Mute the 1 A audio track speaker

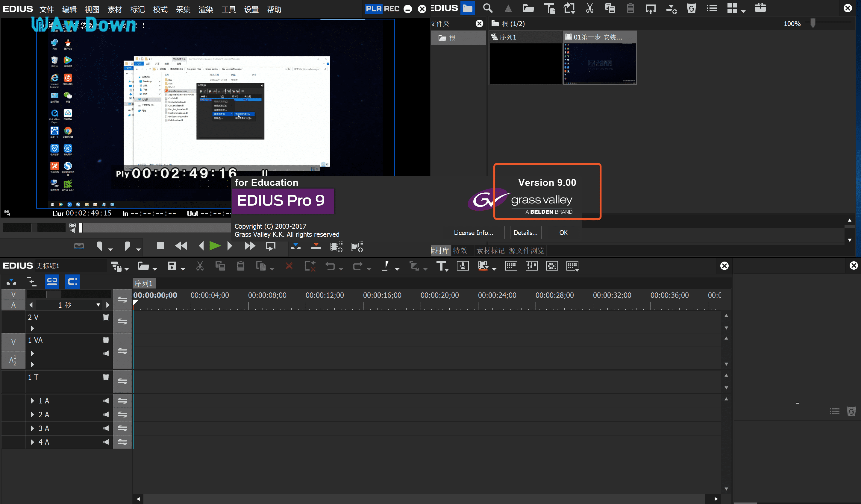point(106,400)
